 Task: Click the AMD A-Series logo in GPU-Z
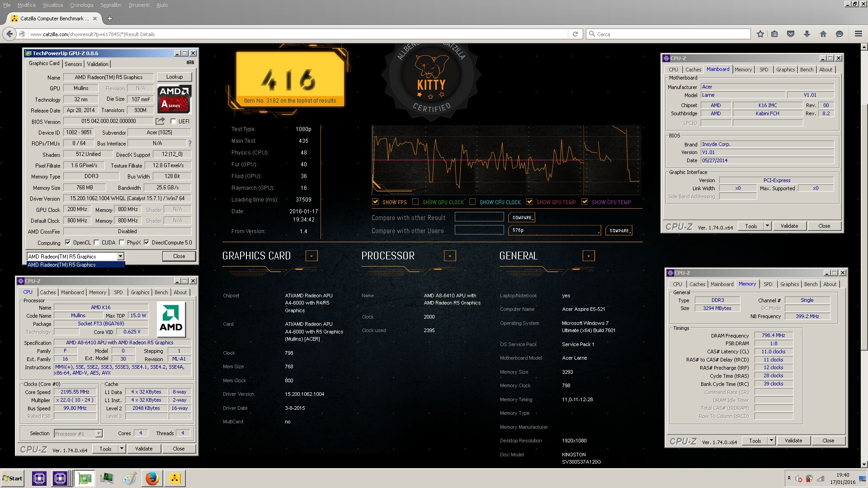[x=175, y=99]
